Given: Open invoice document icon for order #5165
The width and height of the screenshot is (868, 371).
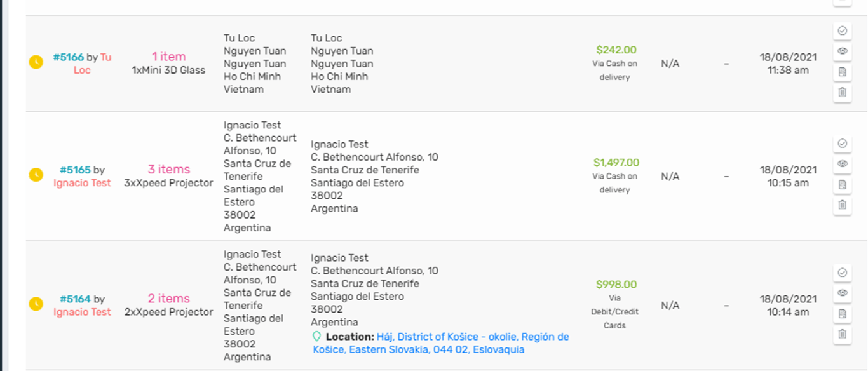Looking at the screenshot, I should tap(843, 184).
